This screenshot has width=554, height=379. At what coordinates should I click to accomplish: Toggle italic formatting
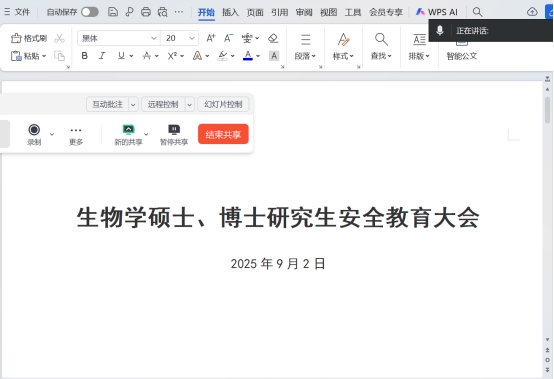tap(102, 56)
